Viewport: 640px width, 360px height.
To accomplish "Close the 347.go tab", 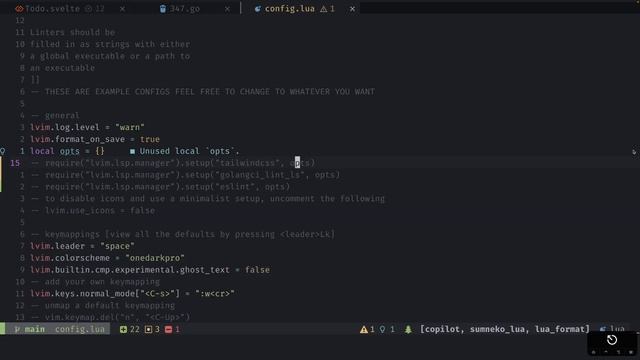I will coord(227,9).
